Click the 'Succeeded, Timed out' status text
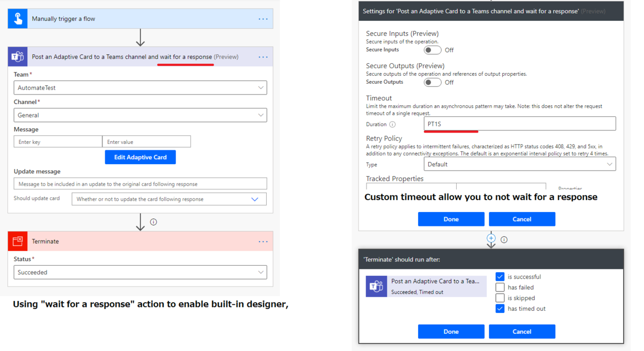This screenshot has height=351, width=644. click(417, 292)
